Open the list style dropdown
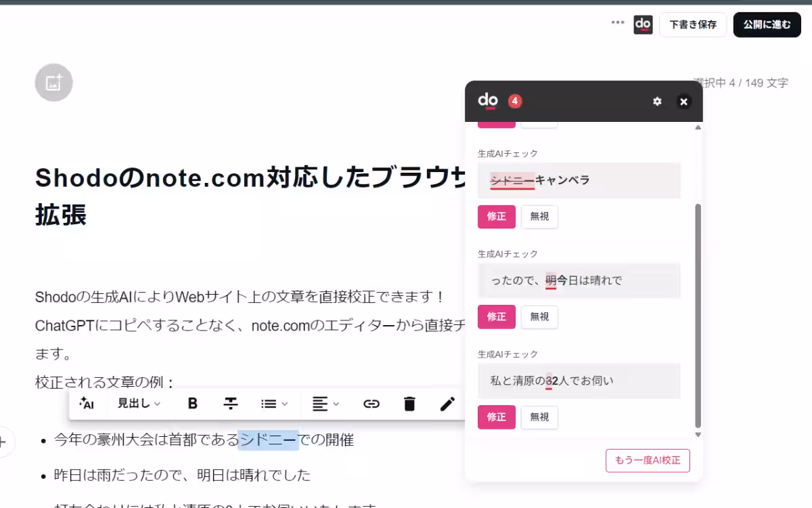 coord(273,404)
